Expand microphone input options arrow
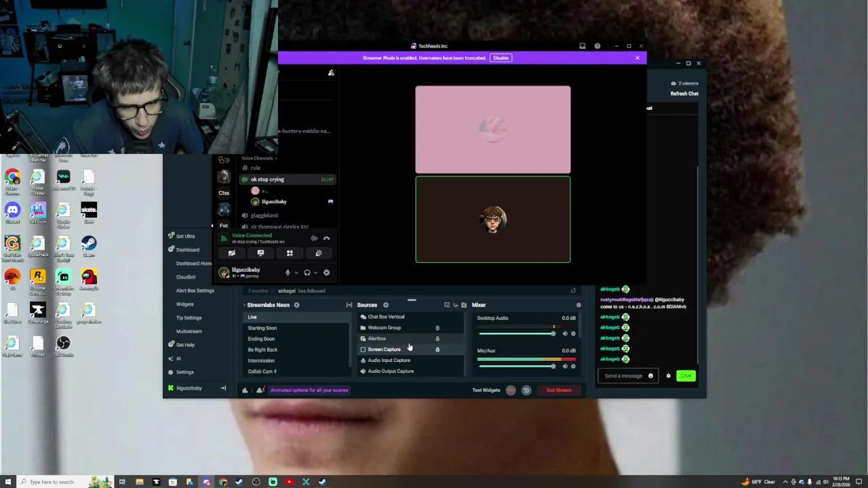The height and width of the screenshot is (488, 868). [296, 273]
